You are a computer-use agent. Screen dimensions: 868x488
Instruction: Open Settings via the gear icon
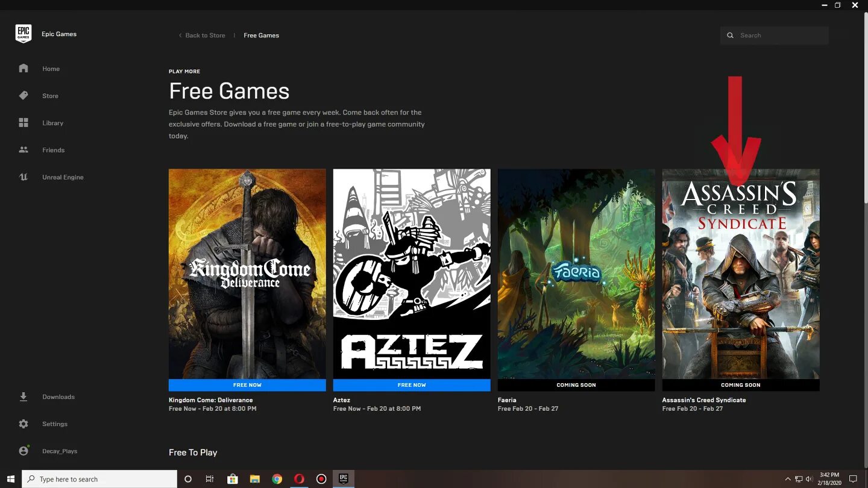(24, 424)
